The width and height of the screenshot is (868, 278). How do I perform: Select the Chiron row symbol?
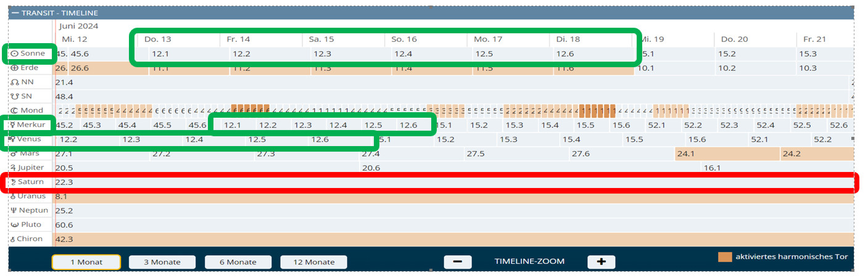14,239
